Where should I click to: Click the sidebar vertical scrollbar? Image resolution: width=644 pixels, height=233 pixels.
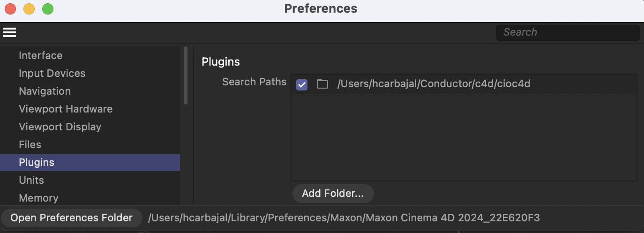pyautogui.click(x=186, y=75)
